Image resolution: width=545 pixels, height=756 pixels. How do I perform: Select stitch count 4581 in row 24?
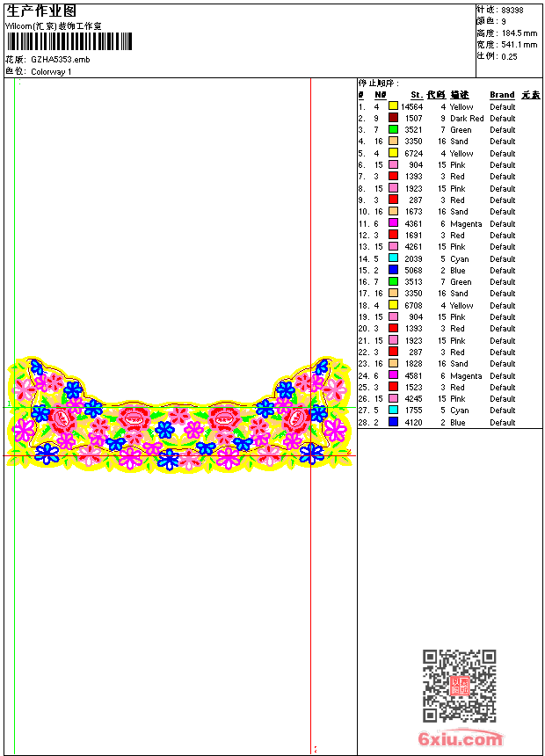click(x=414, y=376)
